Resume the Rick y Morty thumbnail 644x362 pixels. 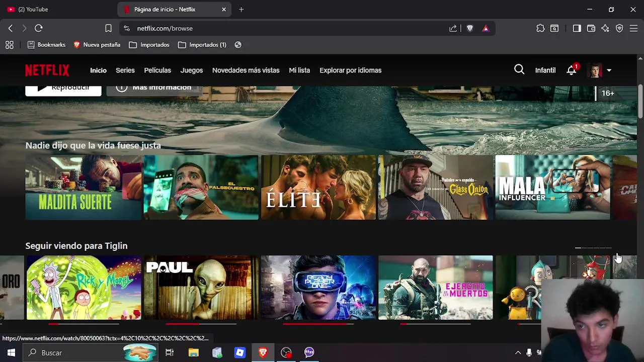pos(84,288)
